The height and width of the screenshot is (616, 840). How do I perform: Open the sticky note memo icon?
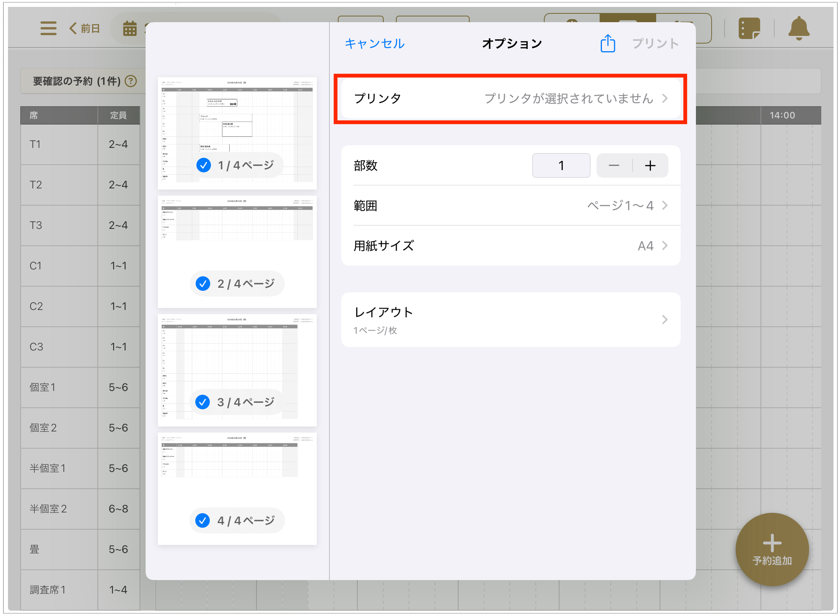click(x=749, y=28)
